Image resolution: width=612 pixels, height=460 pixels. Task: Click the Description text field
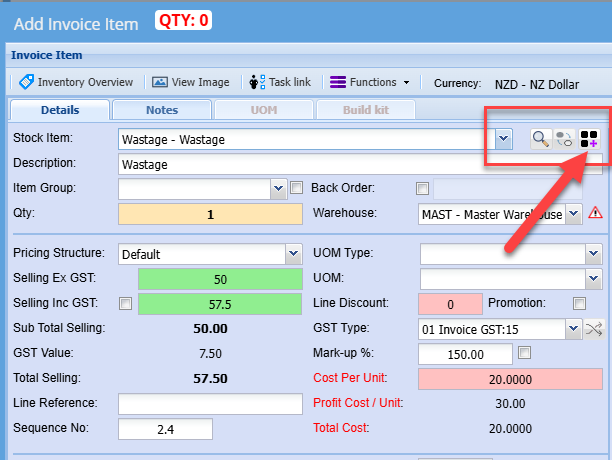click(x=360, y=164)
